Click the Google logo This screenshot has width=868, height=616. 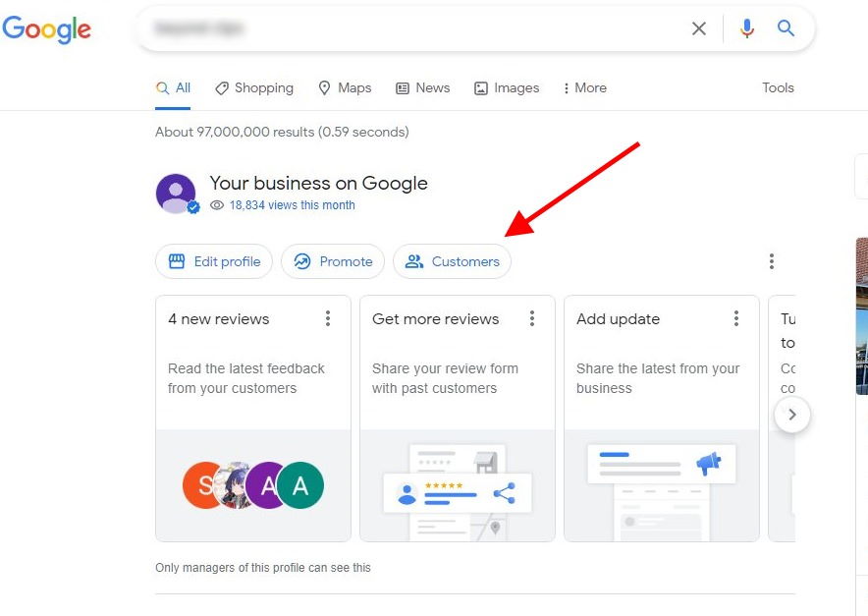pos(47,30)
